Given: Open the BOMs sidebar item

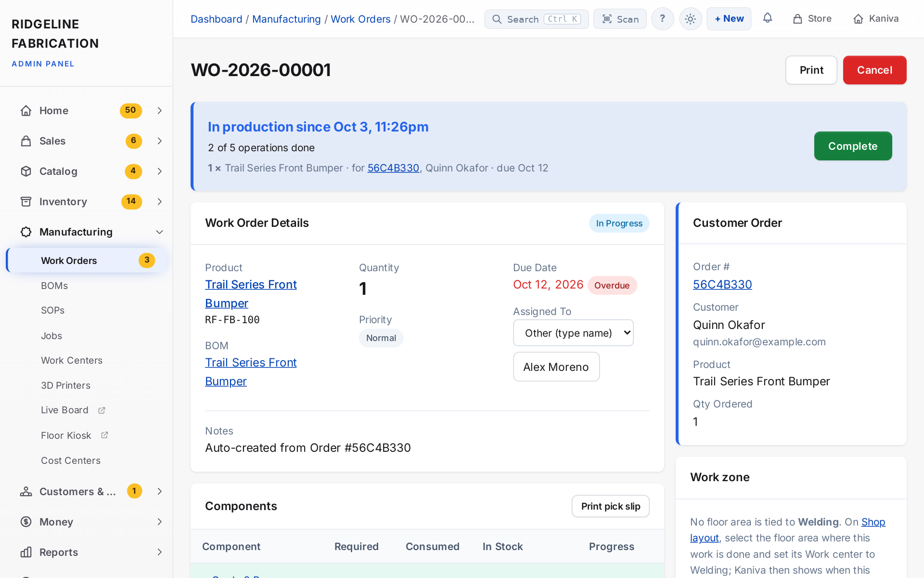Looking at the screenshot, I should pos(54,286).
